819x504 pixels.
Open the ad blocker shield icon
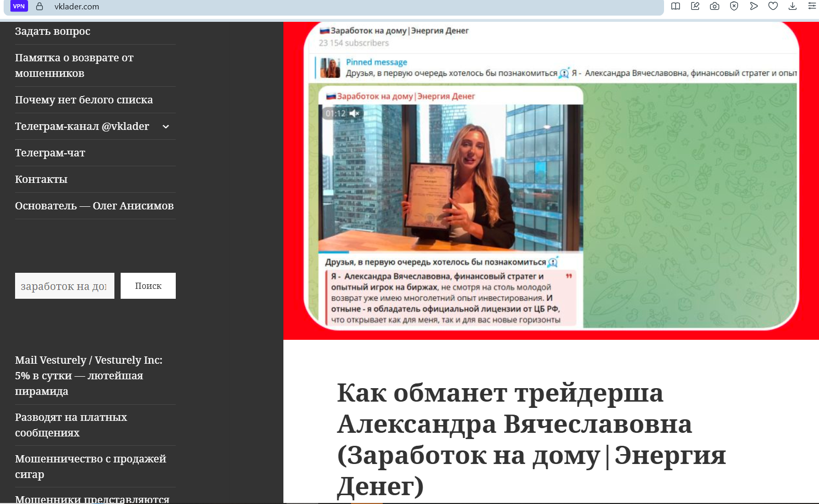(x=734, y=6)
